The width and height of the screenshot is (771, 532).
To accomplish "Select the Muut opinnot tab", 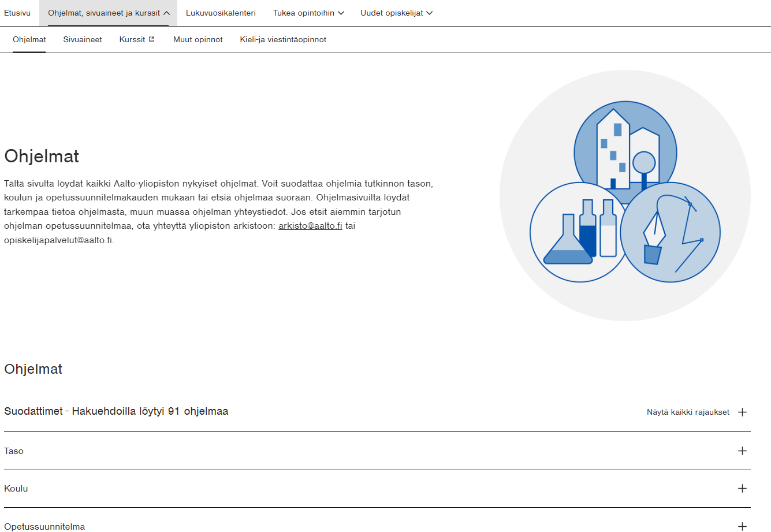I will point(198,39).
